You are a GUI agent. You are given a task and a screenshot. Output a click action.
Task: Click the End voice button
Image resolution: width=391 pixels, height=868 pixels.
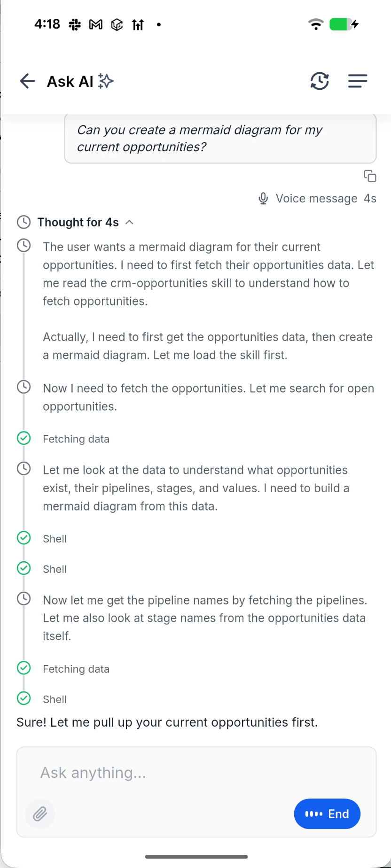click(327, 814)
